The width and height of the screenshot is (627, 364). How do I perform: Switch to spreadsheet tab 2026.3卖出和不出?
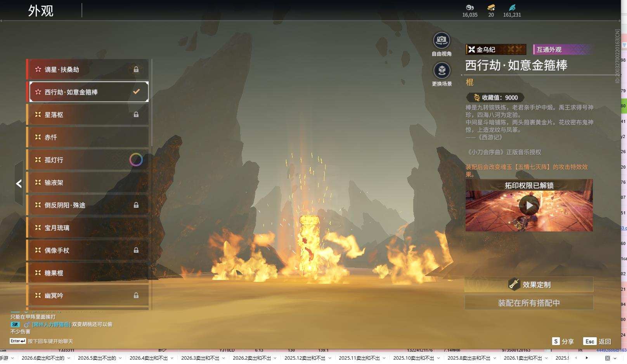[200, 358]
